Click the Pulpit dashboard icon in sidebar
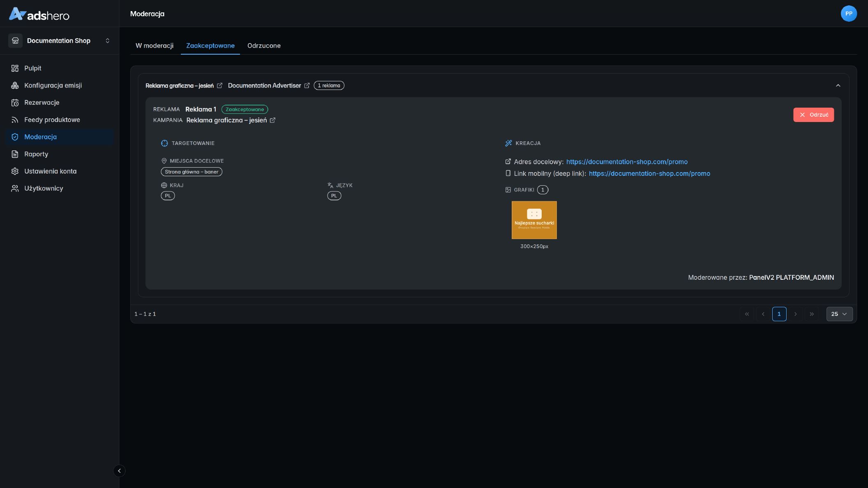Image resolution: width=868 pixels, height=488 pixels. [15, 68]
